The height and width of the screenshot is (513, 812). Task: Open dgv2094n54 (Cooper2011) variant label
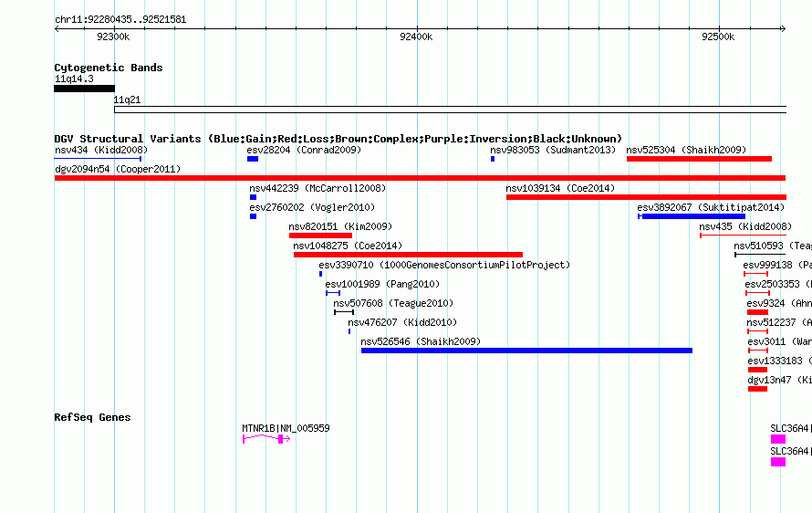click(x=118, y=169)
